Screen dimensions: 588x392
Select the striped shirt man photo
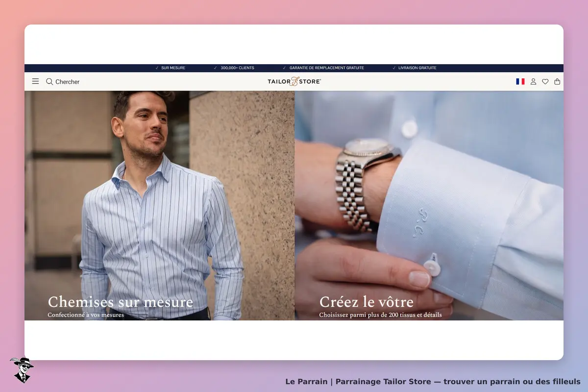pos(159,205)
